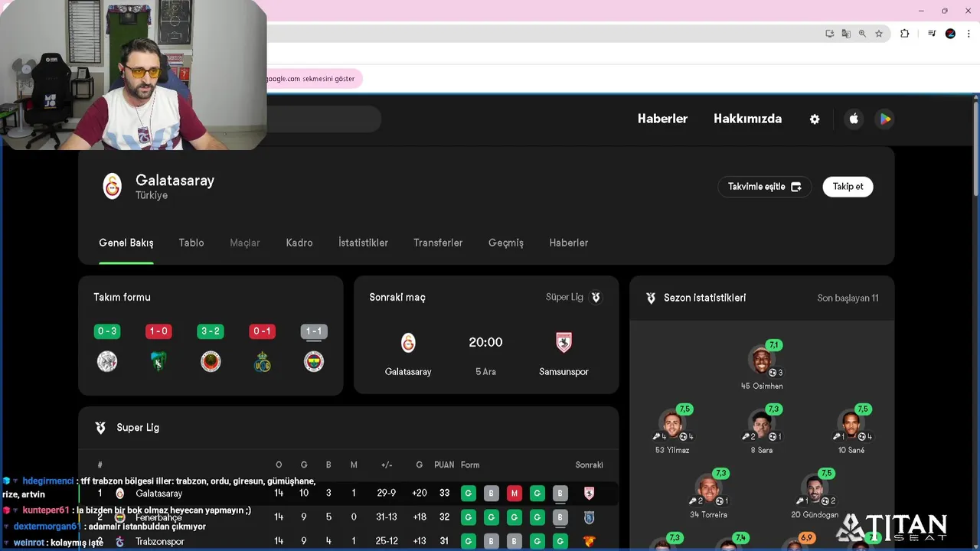Click Yılmaz's player avatar in the lineup
Viewport: 980px width, 551px height.
coord(672,424)
